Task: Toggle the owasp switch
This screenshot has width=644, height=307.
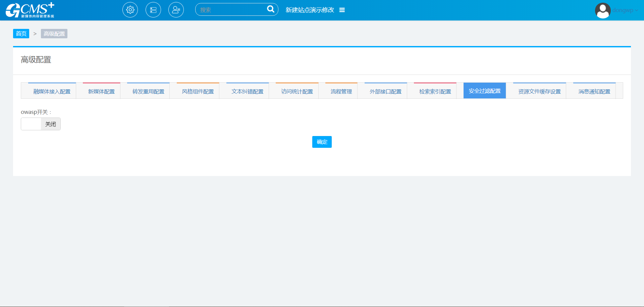Action: click(41, 124)
